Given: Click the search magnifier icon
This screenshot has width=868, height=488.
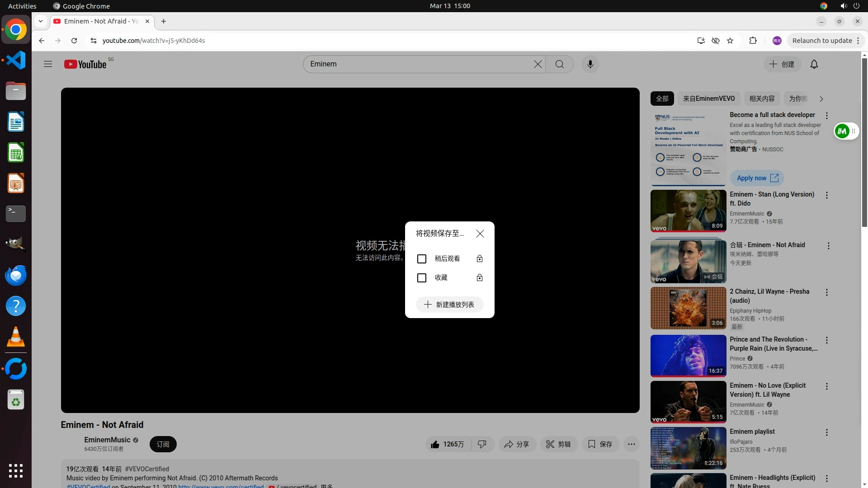Looking at the screenshot, I should [559, 64].
